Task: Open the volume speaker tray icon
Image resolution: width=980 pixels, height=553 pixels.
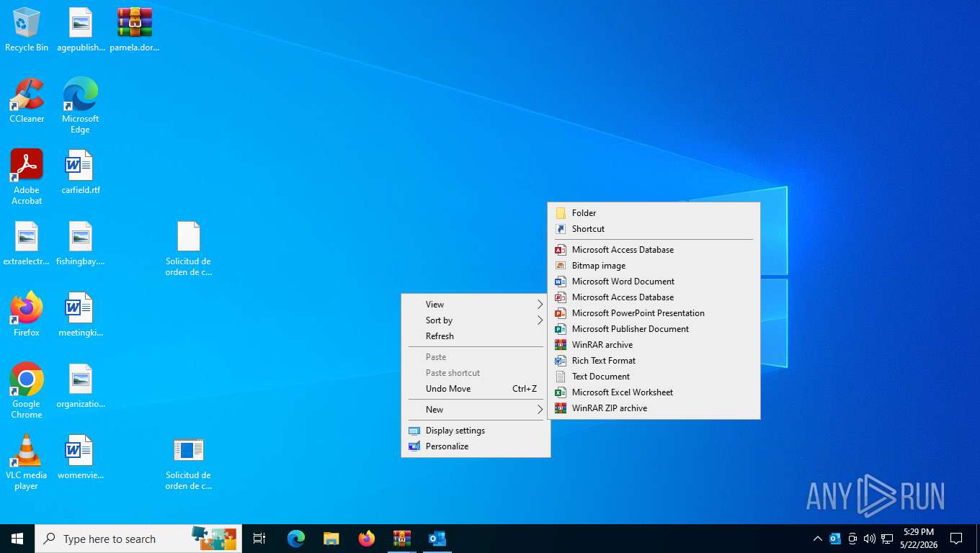Action: pyautogui.click(x=870, y=539)
